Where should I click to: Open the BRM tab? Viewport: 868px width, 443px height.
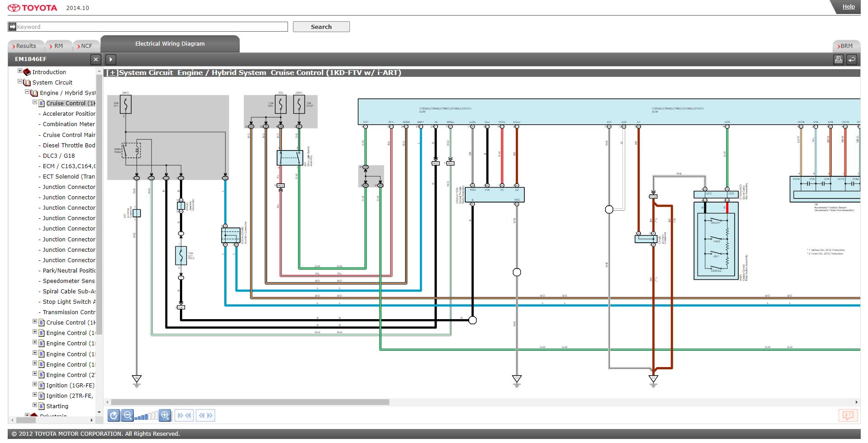point(846,46)
